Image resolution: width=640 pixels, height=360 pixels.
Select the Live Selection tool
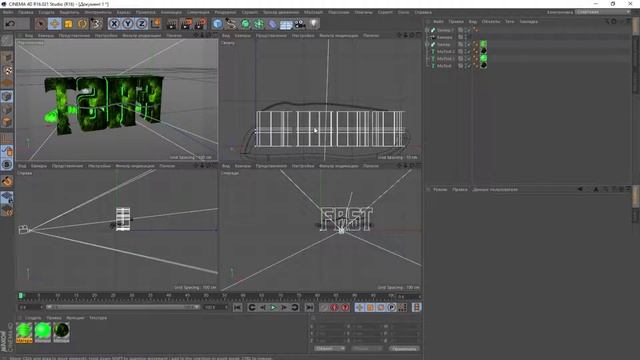tap(40, 24)
